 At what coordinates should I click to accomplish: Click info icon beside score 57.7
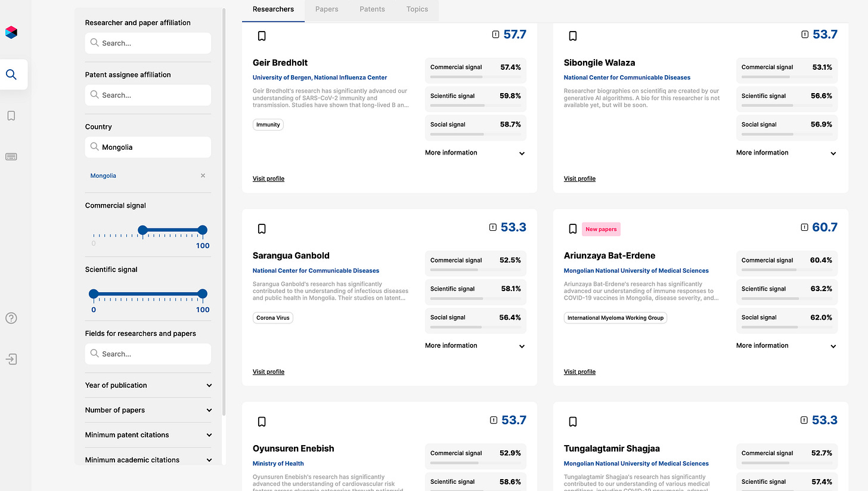[x=495, y=35]
